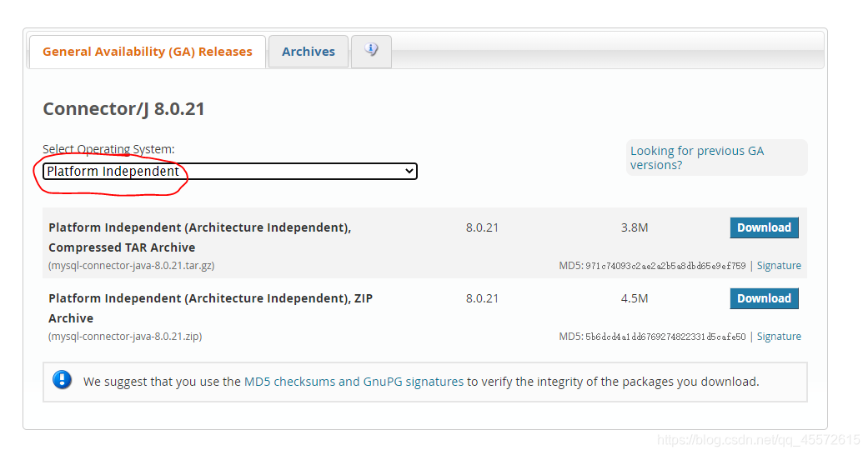This screenshot has height=455, width=868.
Task: Select the 4.5M file size value
Action: 635,298
